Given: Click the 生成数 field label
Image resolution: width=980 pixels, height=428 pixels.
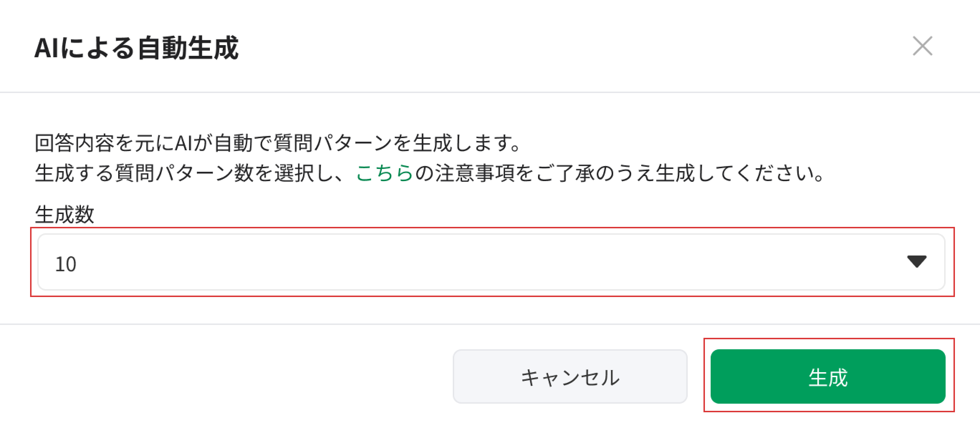Looking at the screenshot, I should pos(64,214).
